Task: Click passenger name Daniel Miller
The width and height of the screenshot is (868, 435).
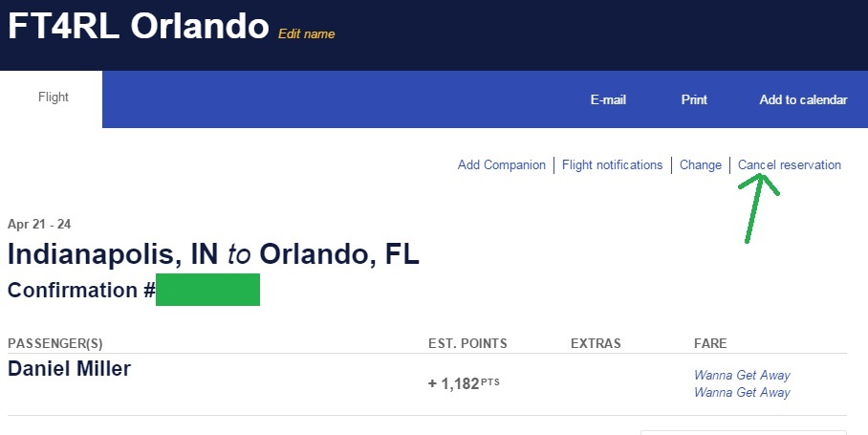Action: (69, 368)
